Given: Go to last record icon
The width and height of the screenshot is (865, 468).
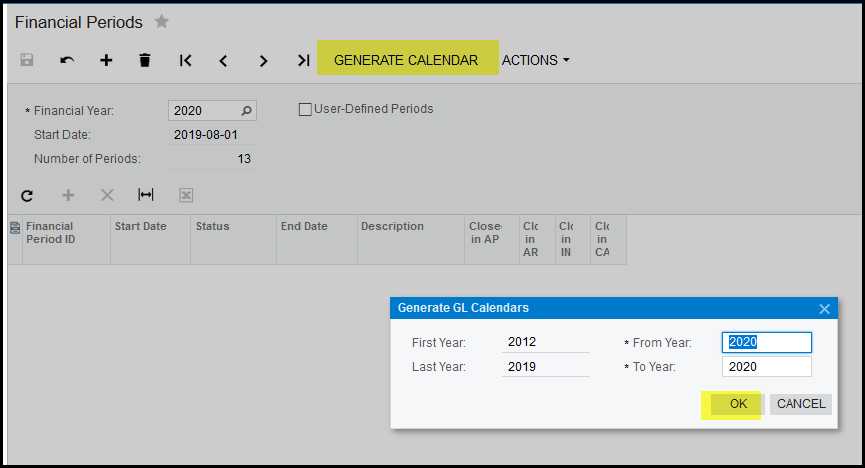Looking at the screenshot, I should coord(303,60).
